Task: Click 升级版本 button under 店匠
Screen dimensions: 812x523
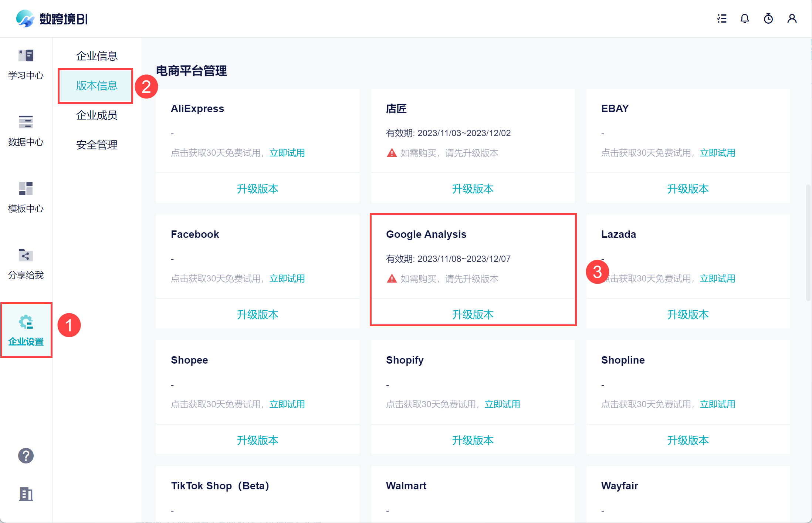Action: point(473,189)
